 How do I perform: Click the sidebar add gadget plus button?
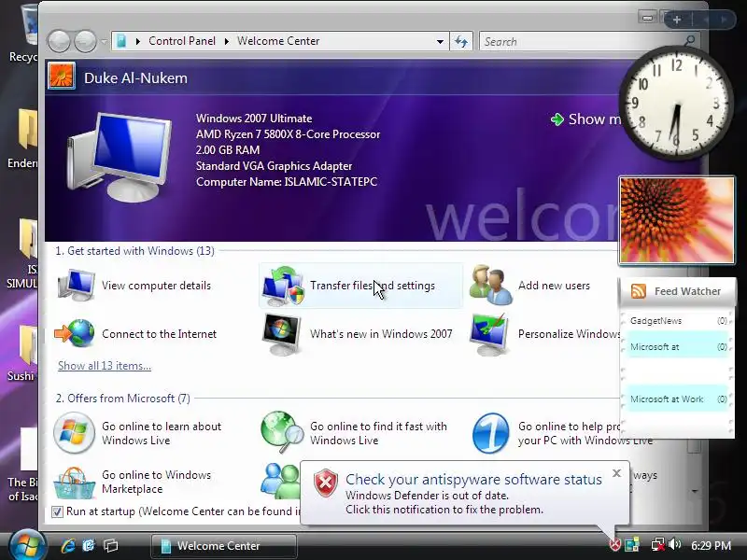pyautogui.click(x=677, y=20)
